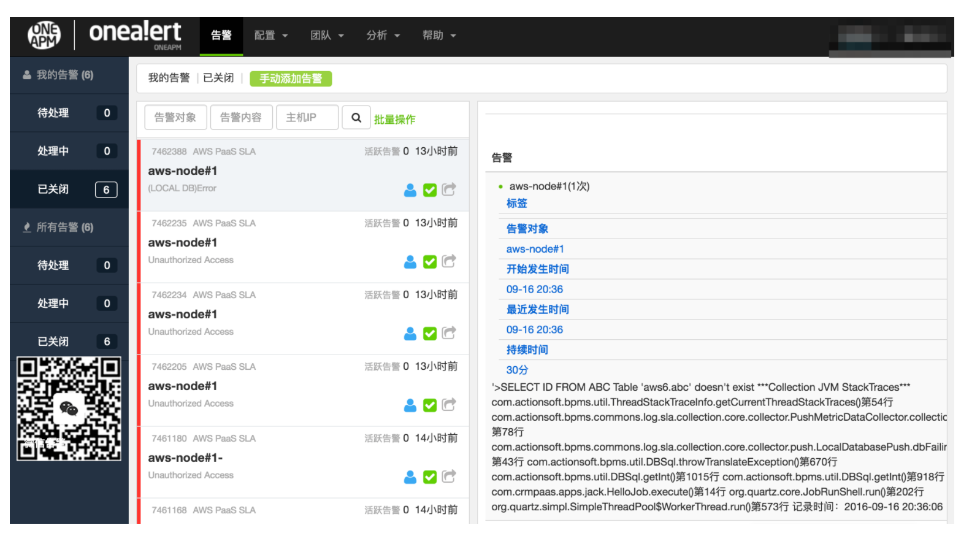Open the 配置 dropdown menu
980x552 pixels.
click(x=271, y=36)
